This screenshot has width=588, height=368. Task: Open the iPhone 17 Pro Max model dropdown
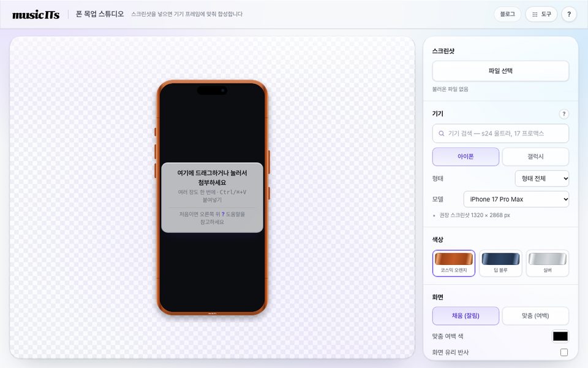516,199
